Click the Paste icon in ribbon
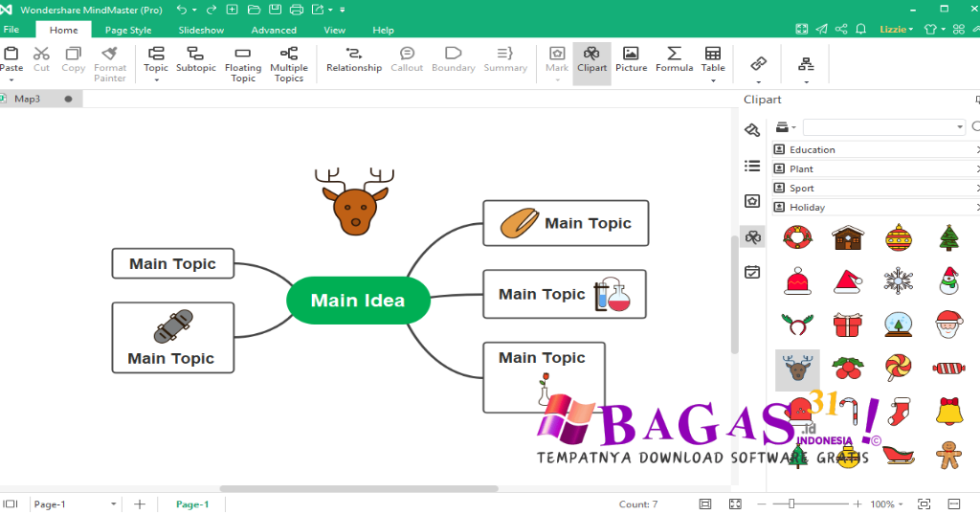Image resolution: width=980 pixels, height=515 pixels. (x=11, y=54)
